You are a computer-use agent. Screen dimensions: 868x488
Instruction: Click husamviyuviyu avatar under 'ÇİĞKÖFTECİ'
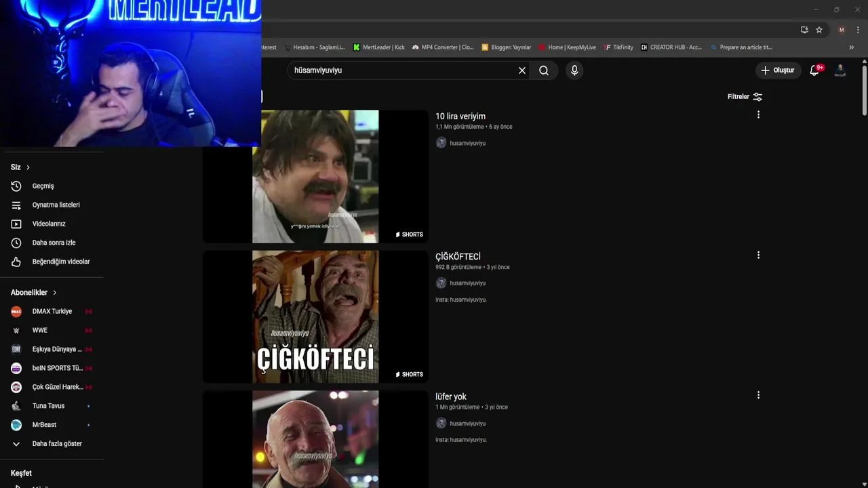click(x=441, y=283)
